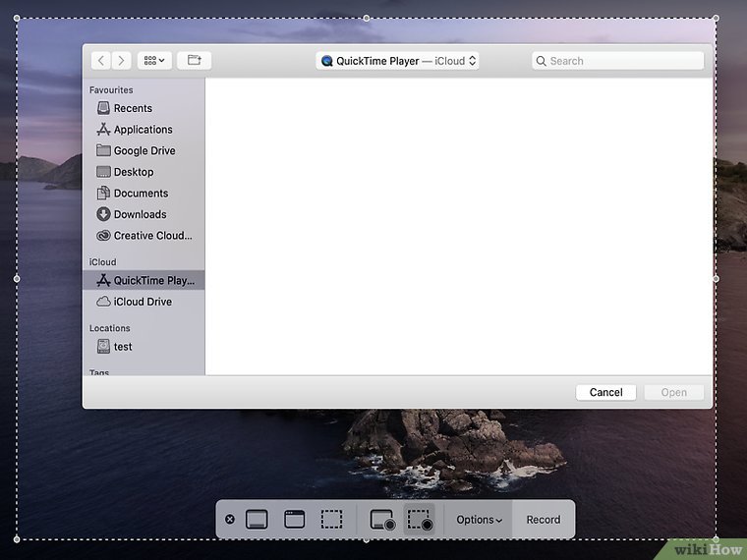Choose Record Entire Screen icon
747x560 pixels.
tap(381, 520)
